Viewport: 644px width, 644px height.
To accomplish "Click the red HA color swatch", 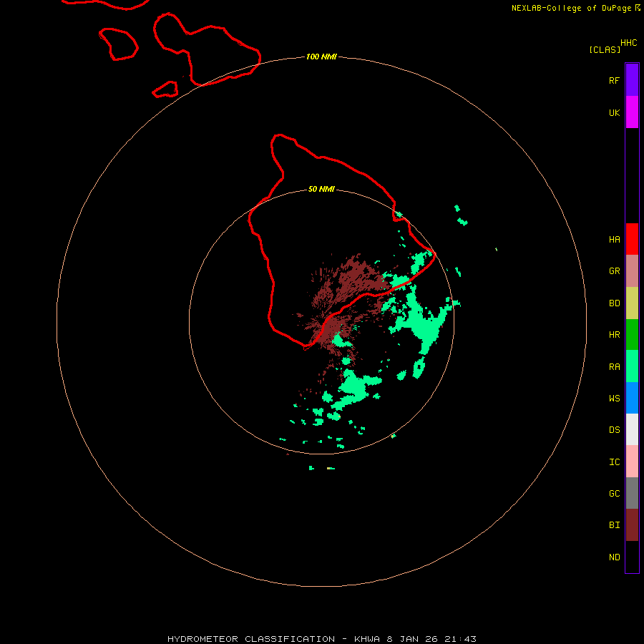I will [632, 239].
